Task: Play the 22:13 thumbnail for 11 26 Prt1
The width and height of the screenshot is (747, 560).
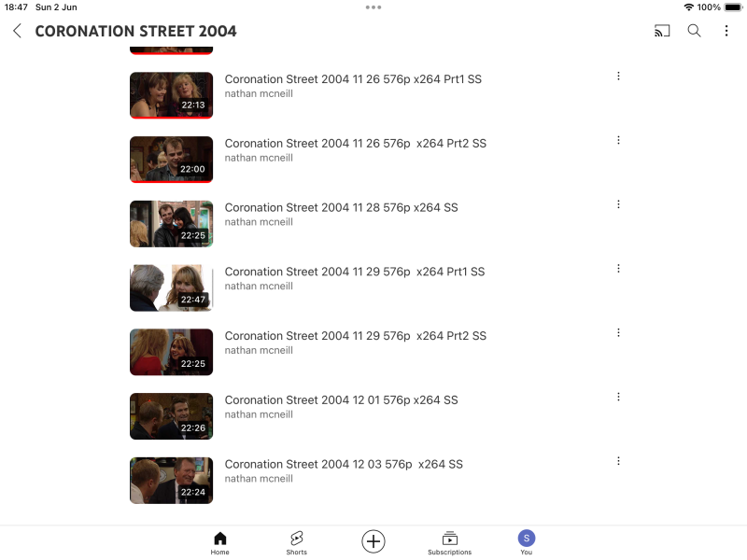Action: coord(172,95)
